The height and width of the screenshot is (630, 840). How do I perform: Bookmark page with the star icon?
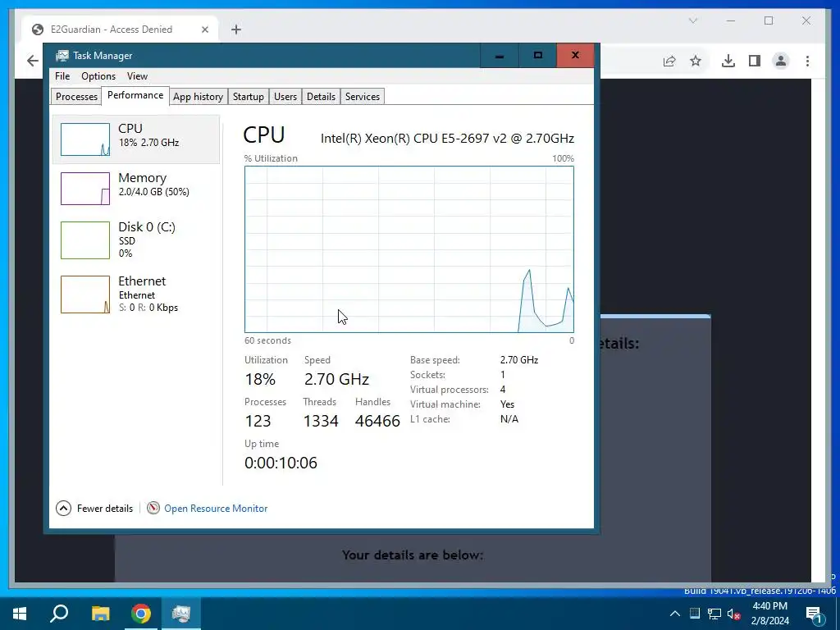[696, 61]
